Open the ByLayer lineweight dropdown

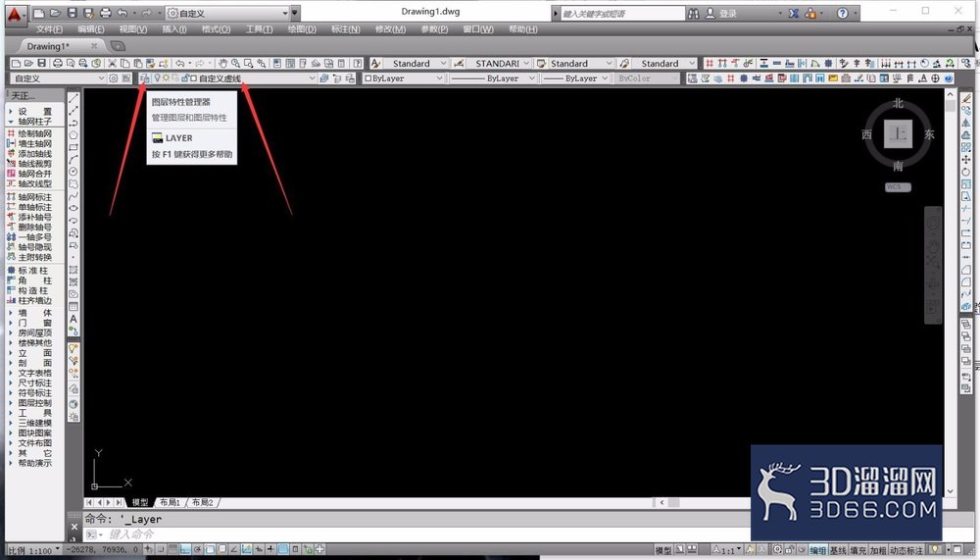(605, 78)
